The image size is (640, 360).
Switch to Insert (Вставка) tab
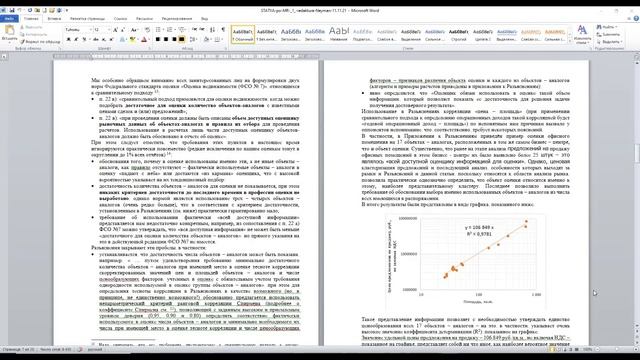(x=54, y=18)
